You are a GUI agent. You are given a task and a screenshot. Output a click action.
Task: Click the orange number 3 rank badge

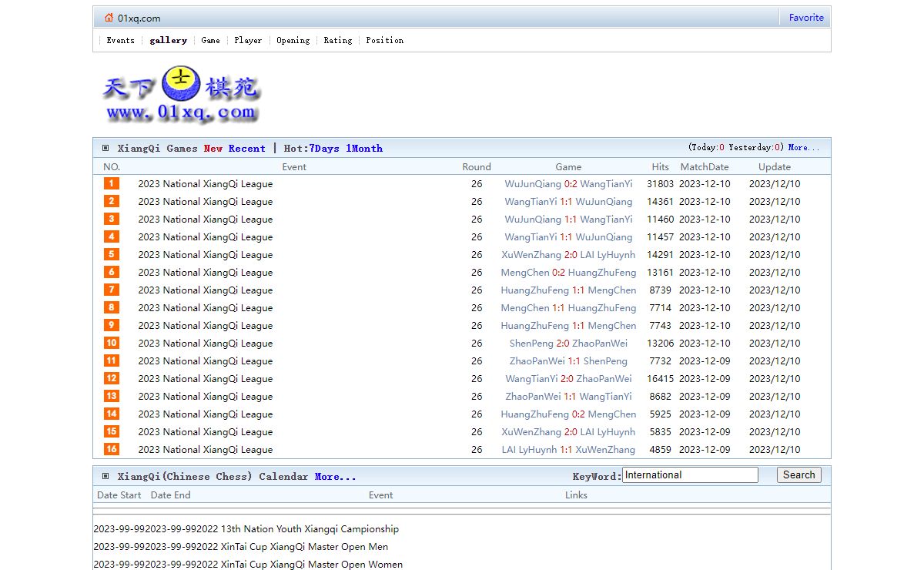tap(112, 219)
